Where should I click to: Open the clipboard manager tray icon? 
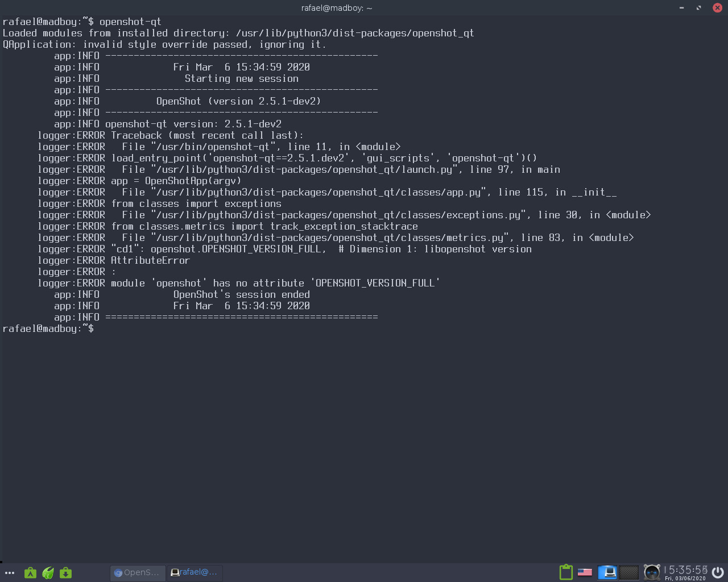(566, 572)
